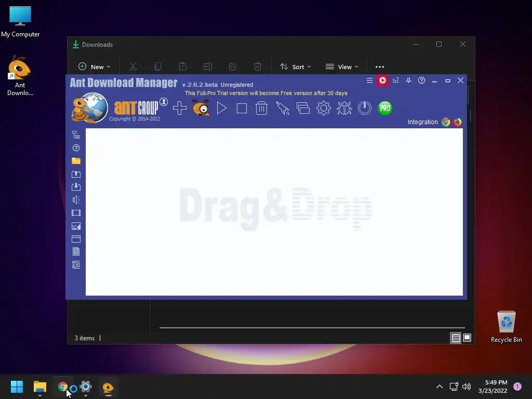This screenshot has height=399, width=532.
Task: Open Firefox integration icon
Action: pos(457,122)
